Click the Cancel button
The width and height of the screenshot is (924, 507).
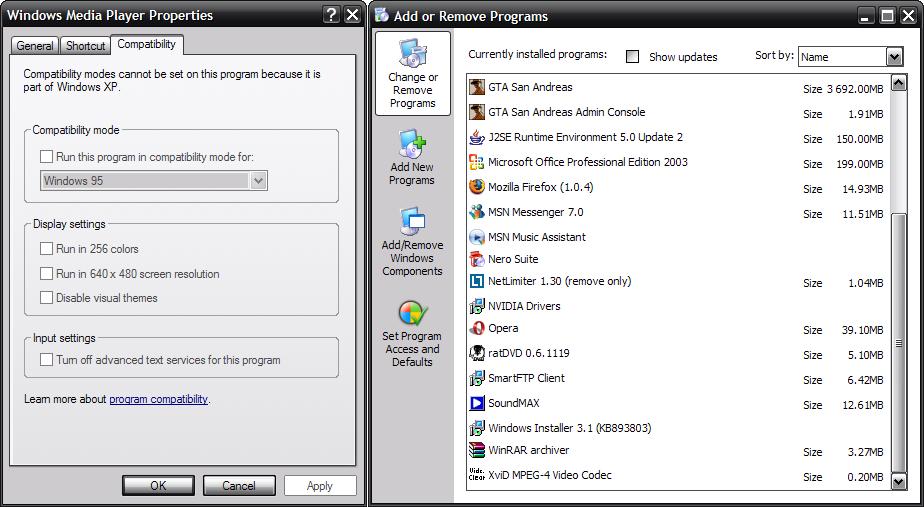coord(239,486)
